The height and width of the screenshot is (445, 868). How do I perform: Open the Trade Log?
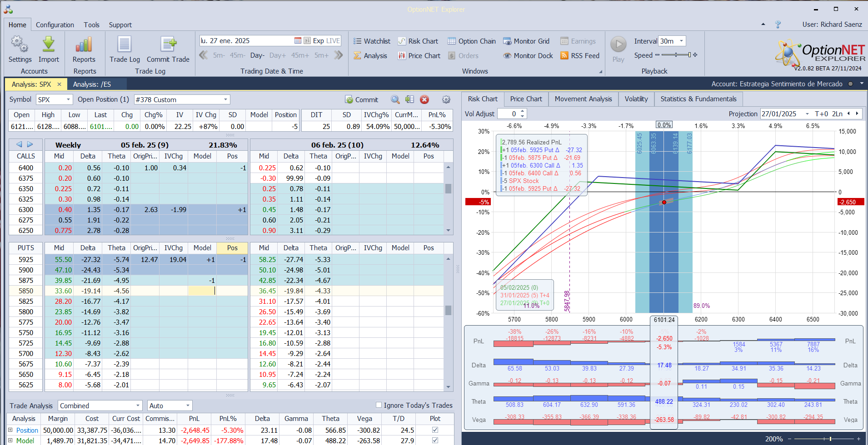125,49
